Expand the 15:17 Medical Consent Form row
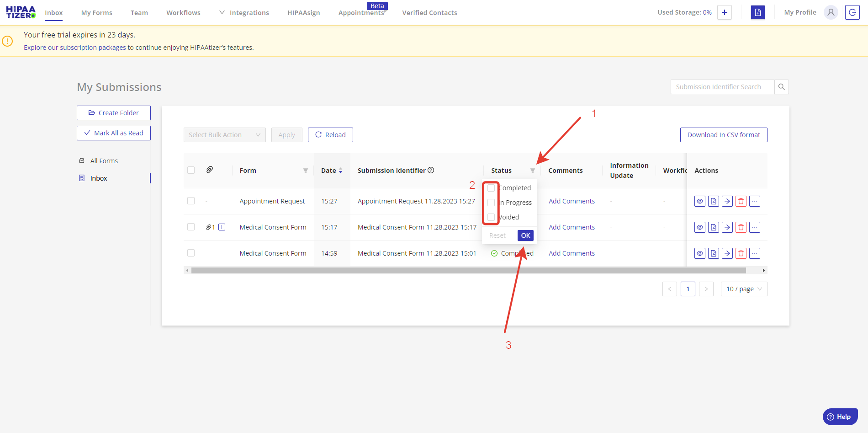Viewport: 868px width, 433px height. [x=222, y=227]
